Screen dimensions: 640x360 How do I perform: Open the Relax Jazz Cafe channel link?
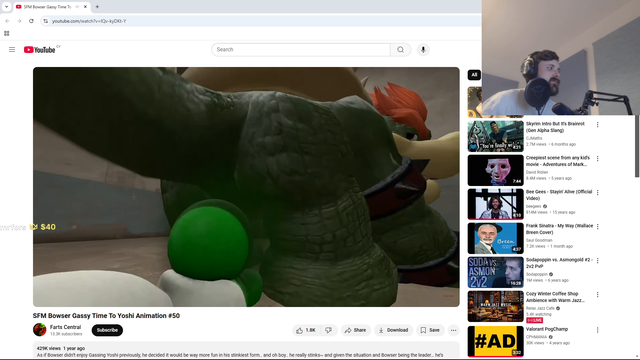[540, 308]
